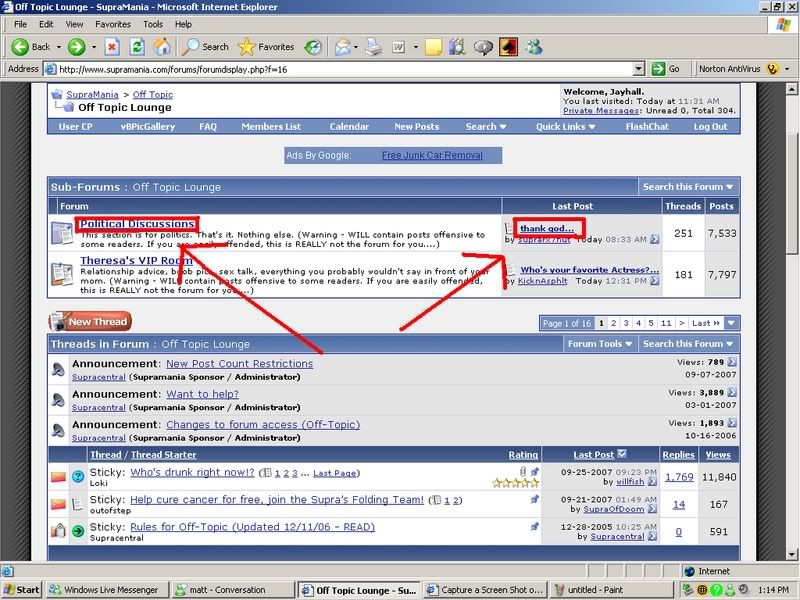Click the Discuss speech-bubble toolbar icon
The height and width of the screenshot is (600, 800).
483,47
